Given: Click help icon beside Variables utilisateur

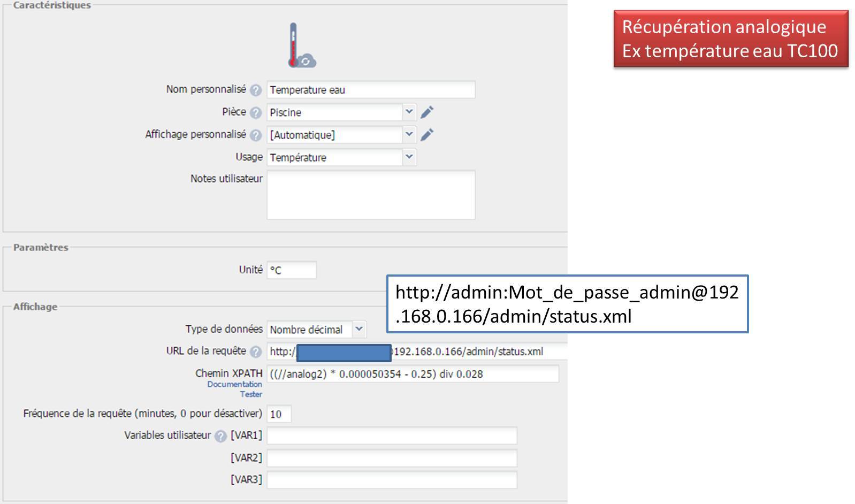Looking at the screenshot, I should 220,436.
